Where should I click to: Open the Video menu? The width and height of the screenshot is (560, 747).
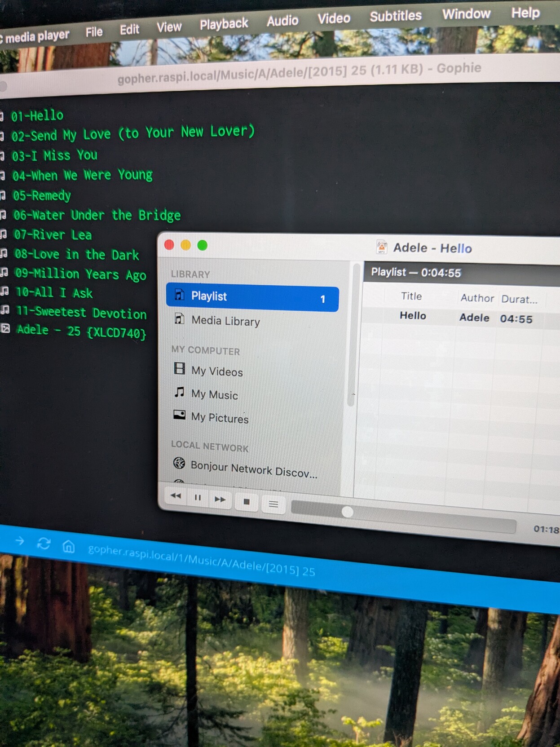(334, 18)
